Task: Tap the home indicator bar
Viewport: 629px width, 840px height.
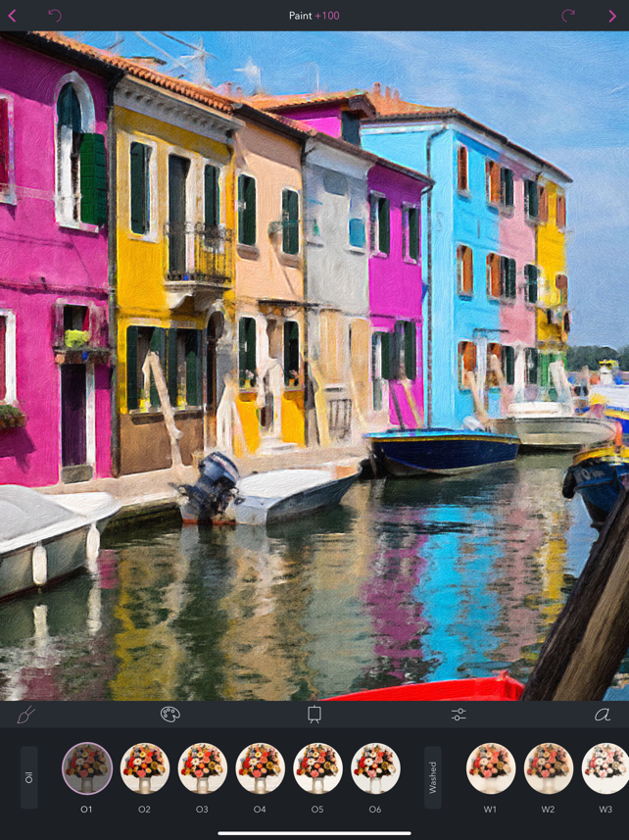Action: (x=314, y=833)
